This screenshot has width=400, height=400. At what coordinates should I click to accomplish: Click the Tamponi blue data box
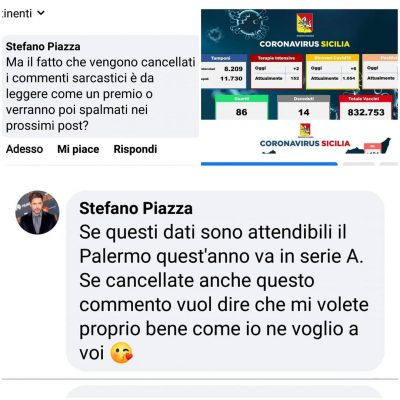pos(223,72)
